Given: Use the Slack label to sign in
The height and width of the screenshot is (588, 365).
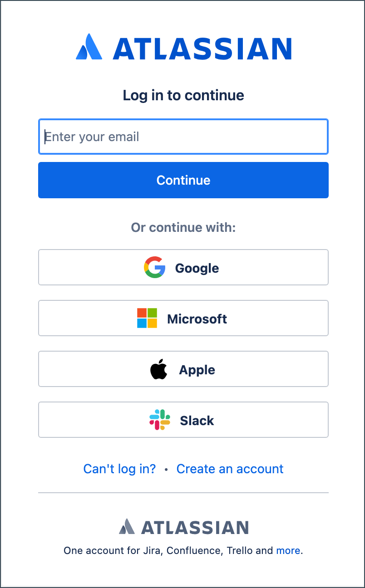Looking at the screenshot, I should (x=197, y=421).
